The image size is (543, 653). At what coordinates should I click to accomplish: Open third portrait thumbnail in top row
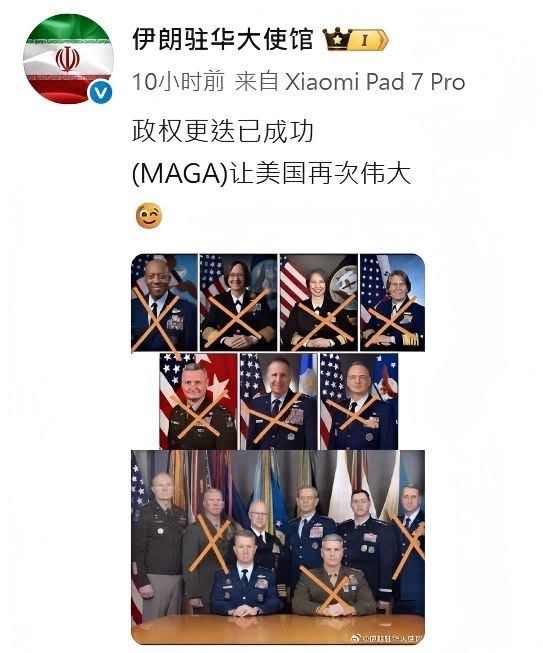(319, 303)
